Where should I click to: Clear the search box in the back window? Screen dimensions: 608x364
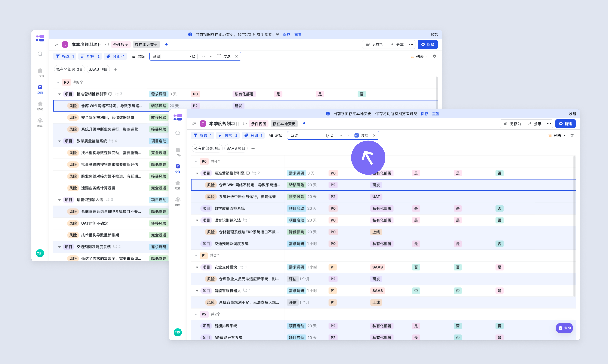(237, 56)
